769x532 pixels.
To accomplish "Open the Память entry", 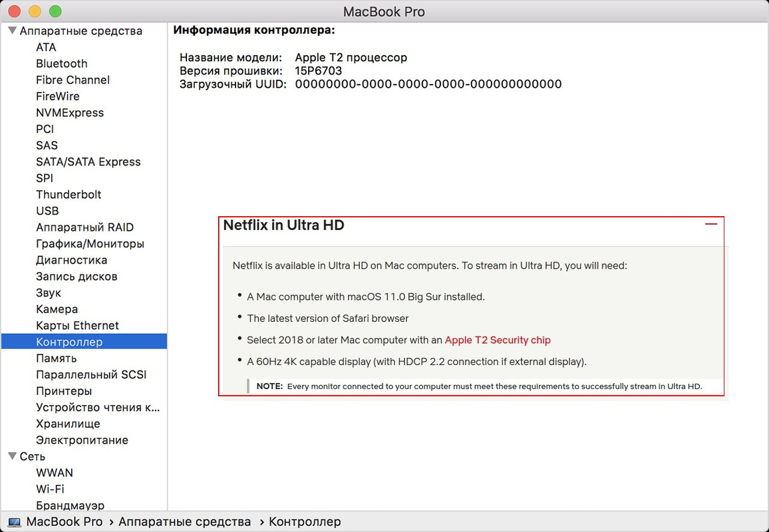I will tap(56, 358).
